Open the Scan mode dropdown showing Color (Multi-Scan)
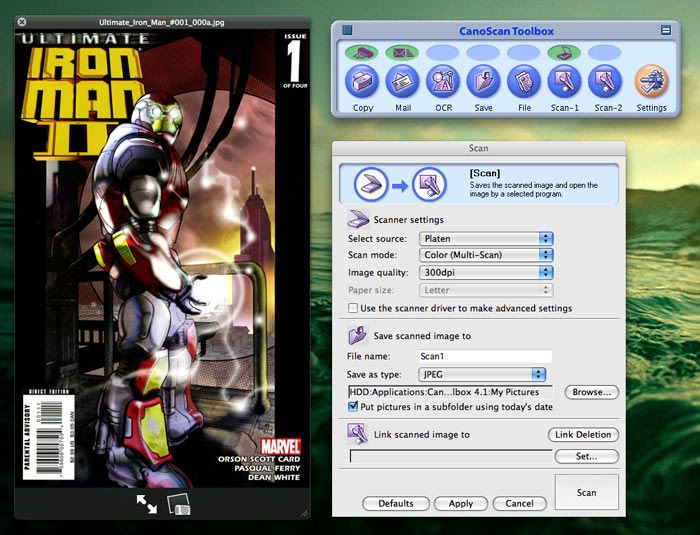700x535 pixels. (x=486, y=255)
